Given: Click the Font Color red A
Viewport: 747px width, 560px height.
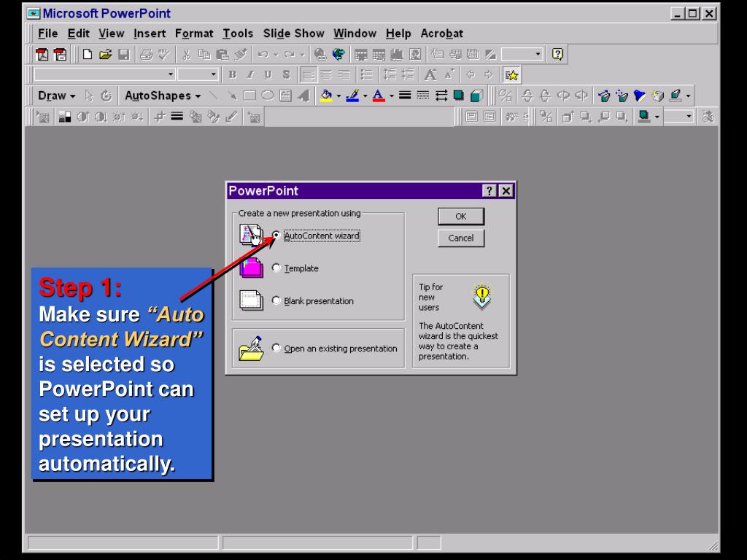Looking at the screenshot, I should coord(379,96).
